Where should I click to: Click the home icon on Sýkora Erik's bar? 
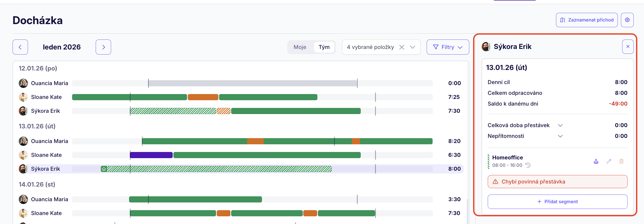click(x=104, y=169)
